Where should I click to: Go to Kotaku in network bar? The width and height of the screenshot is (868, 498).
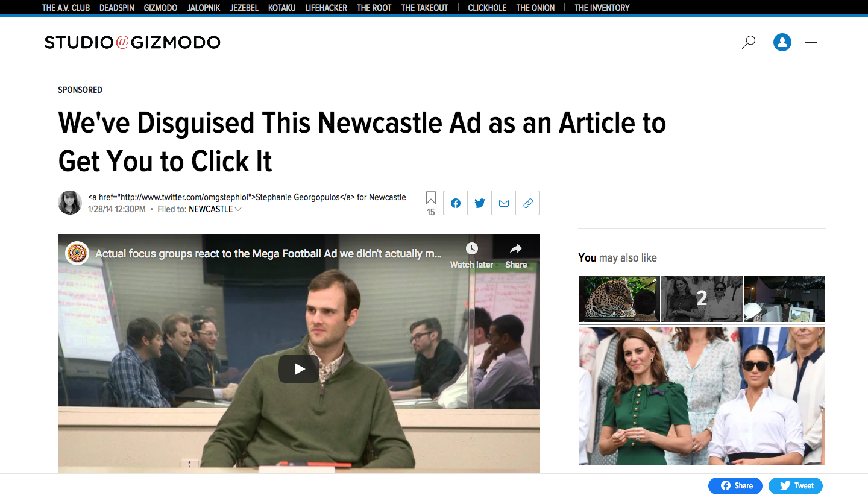coord(282,8)
